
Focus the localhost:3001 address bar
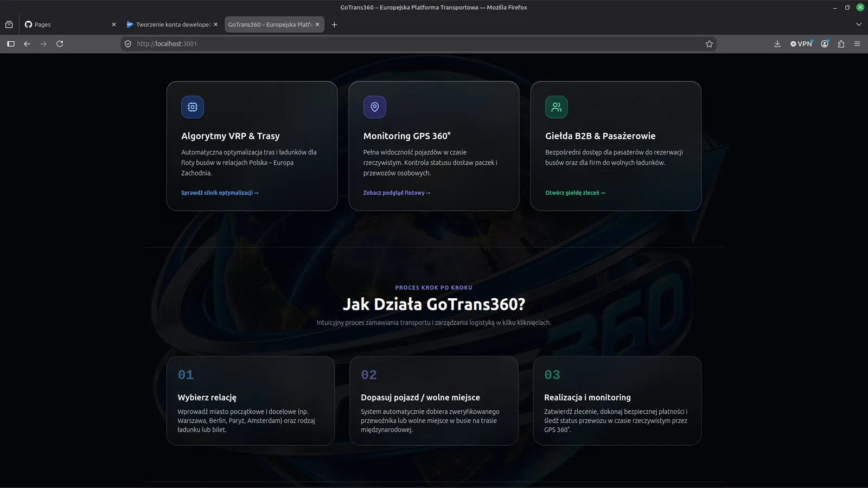[418, 44]
